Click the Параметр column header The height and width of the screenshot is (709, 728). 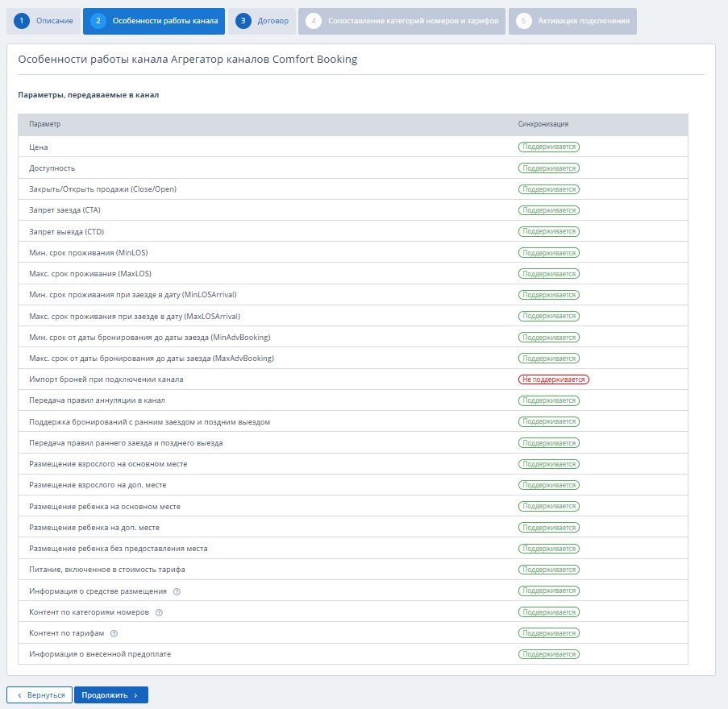(45, 124)
